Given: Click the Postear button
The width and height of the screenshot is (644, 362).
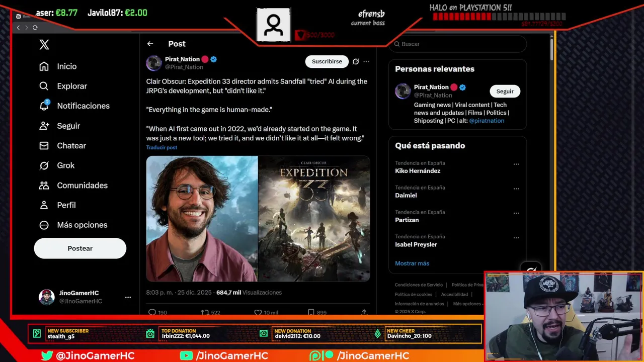Looking at the screenshot, I should [80, 248].
